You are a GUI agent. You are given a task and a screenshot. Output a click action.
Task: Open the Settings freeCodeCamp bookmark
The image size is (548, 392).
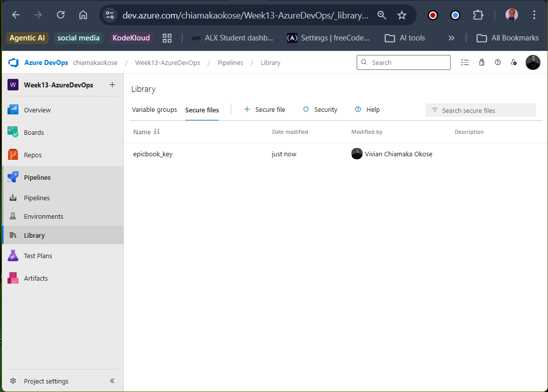coord(328,38)
